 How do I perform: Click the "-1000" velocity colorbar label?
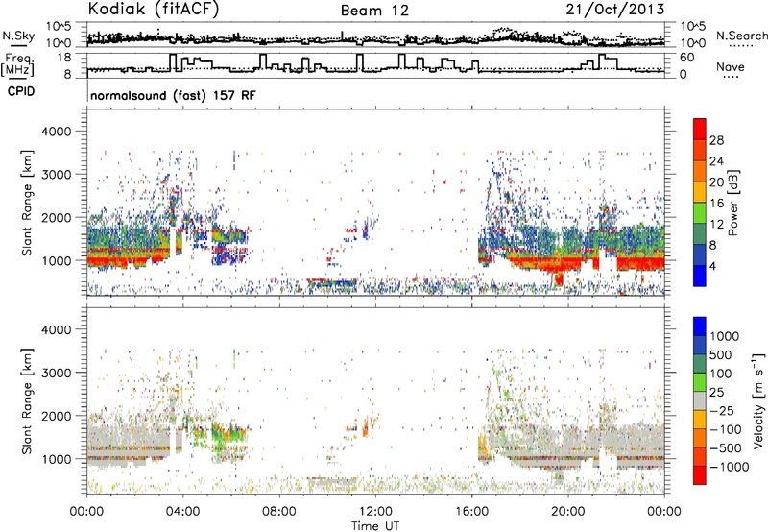[730, 467]
